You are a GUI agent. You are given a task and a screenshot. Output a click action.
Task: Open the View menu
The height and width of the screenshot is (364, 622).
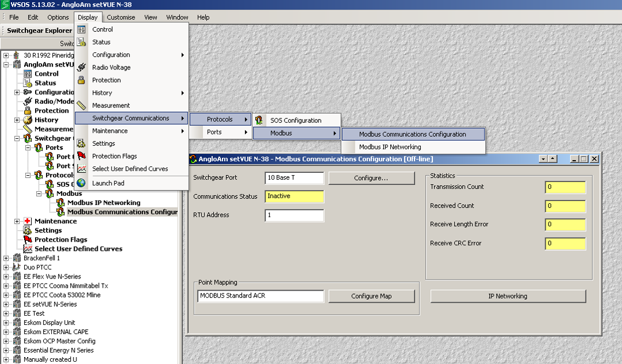point(151,17)
